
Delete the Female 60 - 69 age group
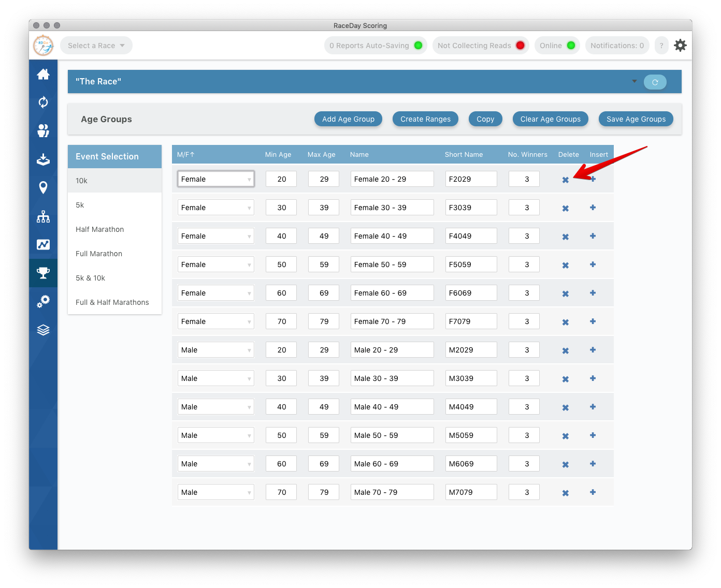point(566,293)
